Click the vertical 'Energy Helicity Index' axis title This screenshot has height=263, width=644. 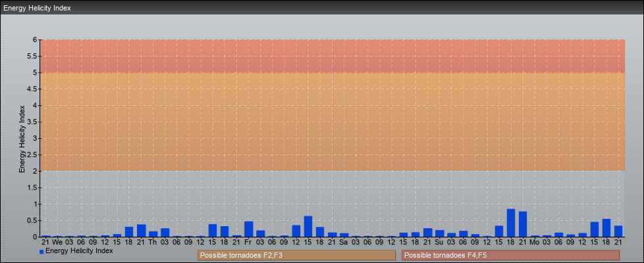22,139
